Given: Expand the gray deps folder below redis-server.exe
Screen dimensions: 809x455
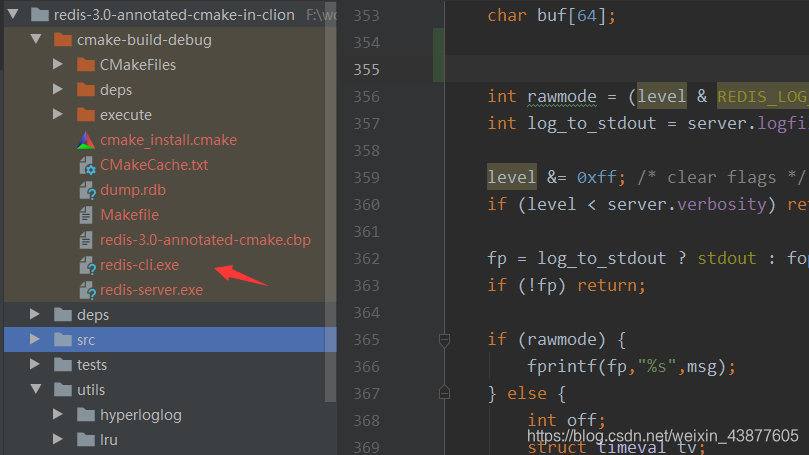Looking at the screenshot, I should coord(35,314).
